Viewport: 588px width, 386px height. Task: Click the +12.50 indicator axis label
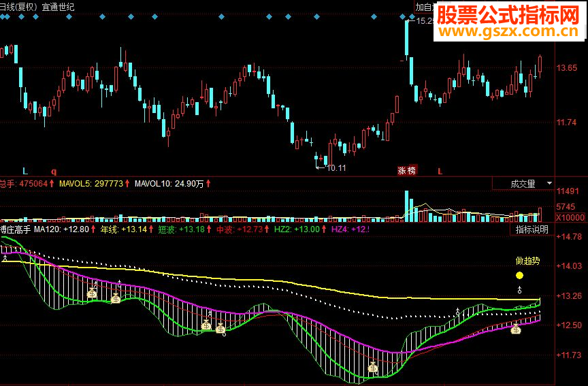pos(569,325)
